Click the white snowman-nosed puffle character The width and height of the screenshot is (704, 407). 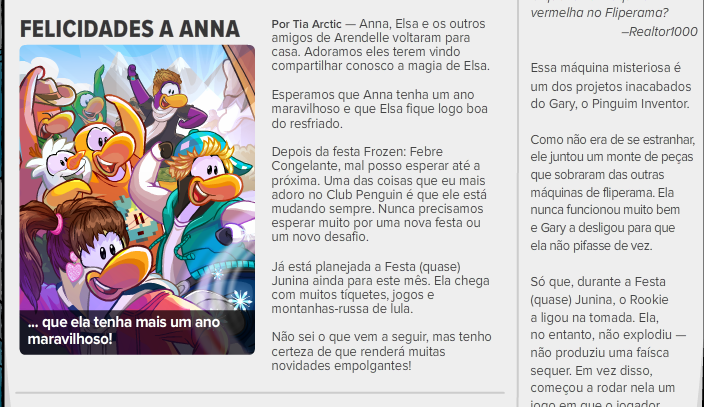[61, 168]
